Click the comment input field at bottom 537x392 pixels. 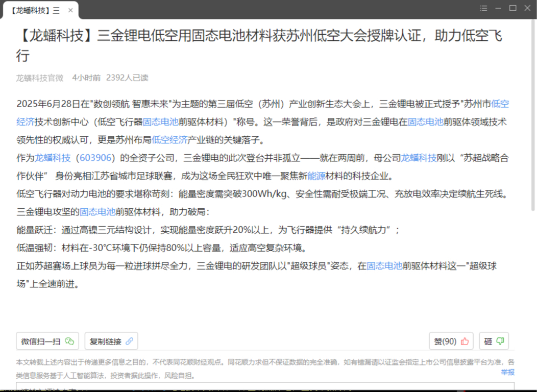click(x=265, y=386)
